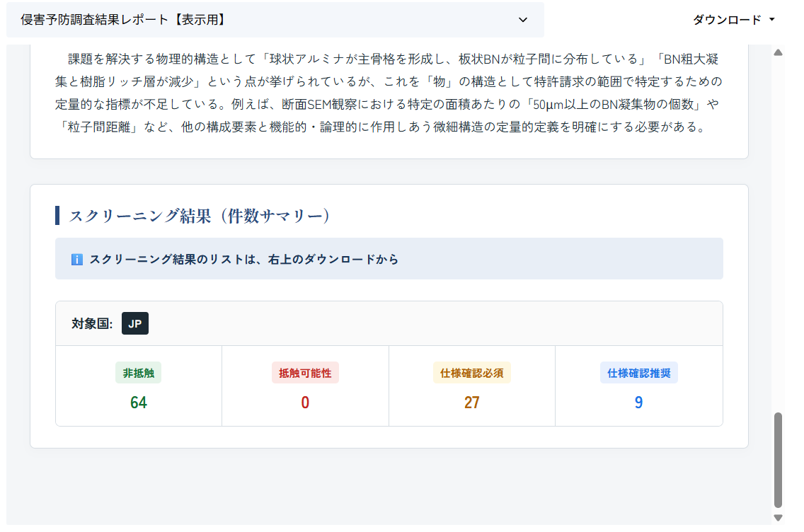Open the 侵害予防調査結果レポート【表示用】 dropdown
The image size is (804, 532).
[275, 20]
